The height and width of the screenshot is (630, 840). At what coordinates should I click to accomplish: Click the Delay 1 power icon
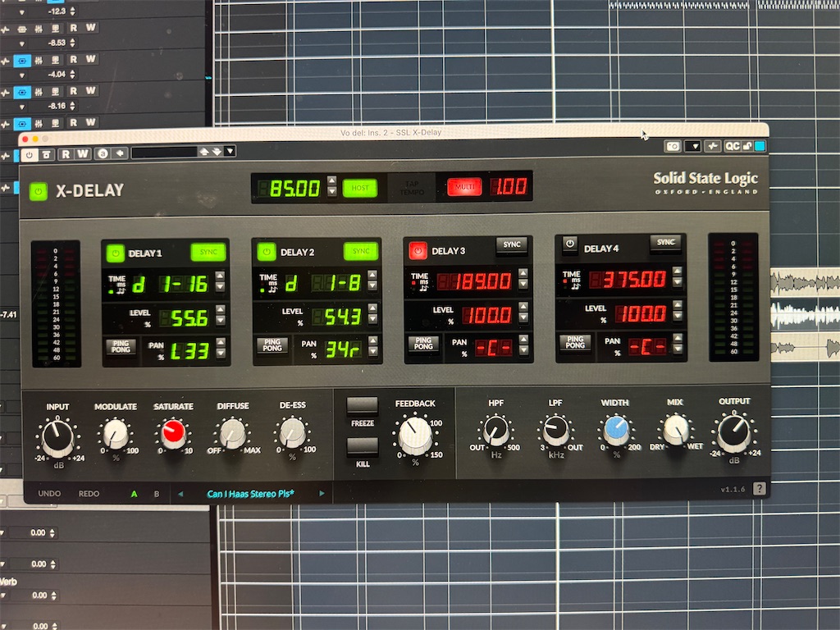pos(115,253)
